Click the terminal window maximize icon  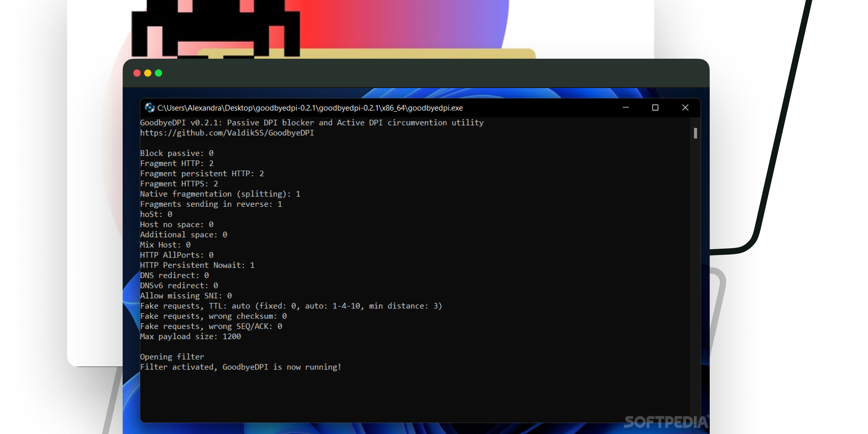(655, 108)
